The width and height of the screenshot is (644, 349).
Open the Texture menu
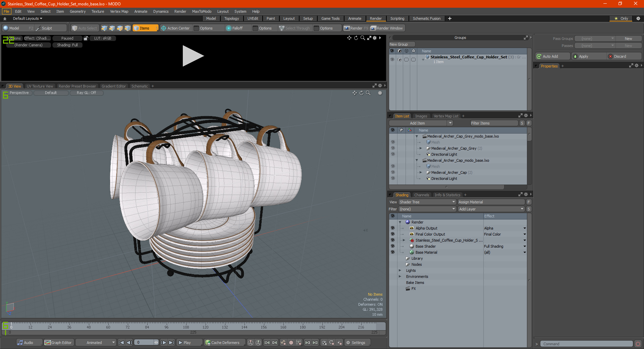click(x=98, y=11)
